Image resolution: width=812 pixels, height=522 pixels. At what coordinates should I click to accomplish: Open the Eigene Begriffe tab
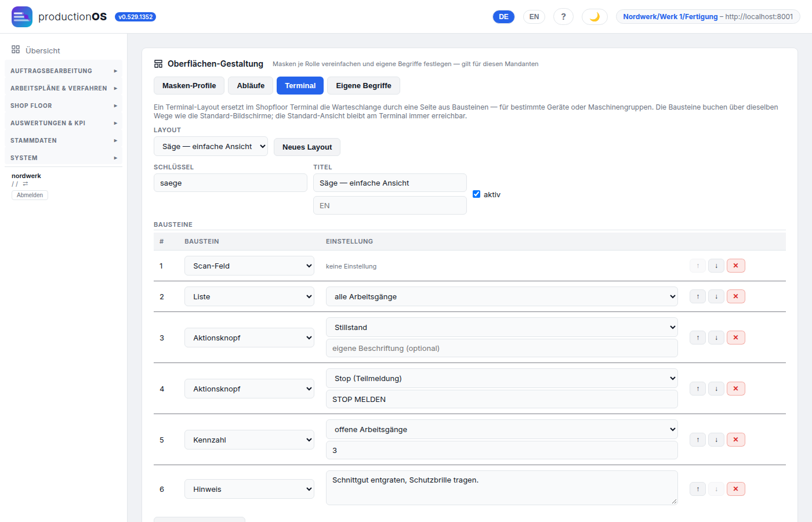[364, 85]
